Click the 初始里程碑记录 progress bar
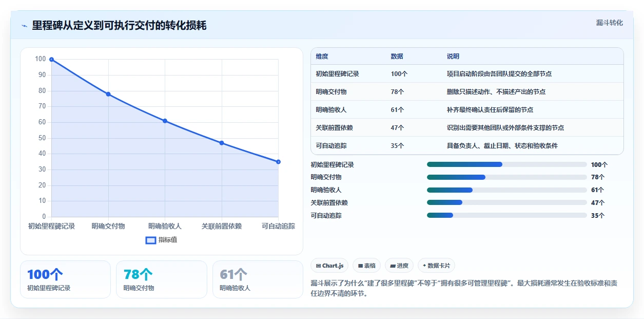Image resolution: width=644 pixels, height=319 pixels. (506, 164)
